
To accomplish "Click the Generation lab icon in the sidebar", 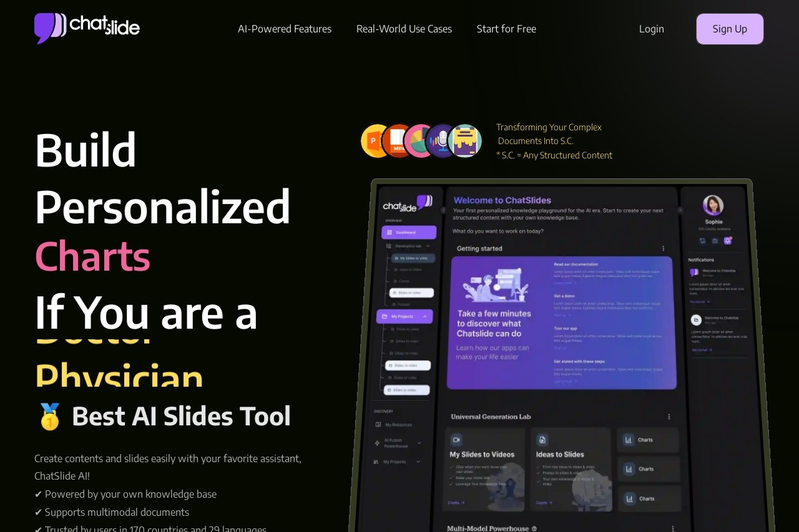I will coord(390,246).
